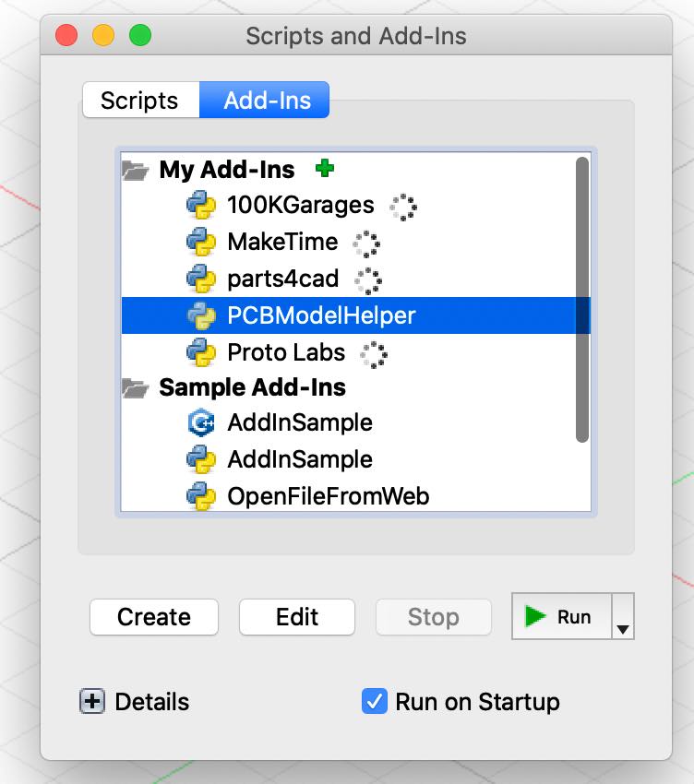Viewport: 694px width, 784px height.
Task: Click the My Add-Ins group heading
Action: [x=227, y=170]
